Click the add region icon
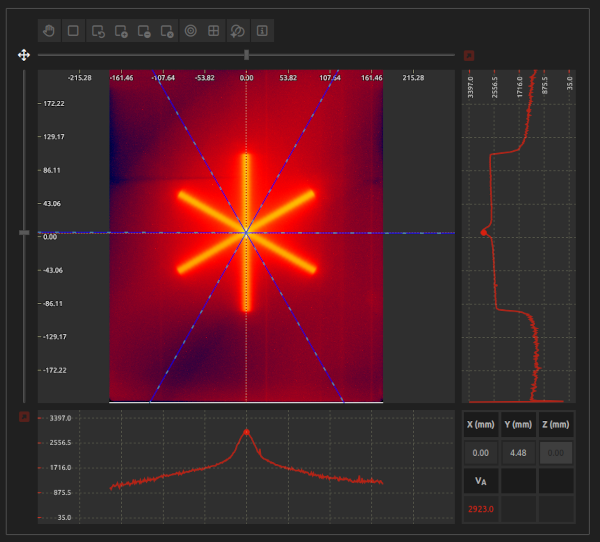The width and height of the screenshot is (600, 542). coord(120,31)
